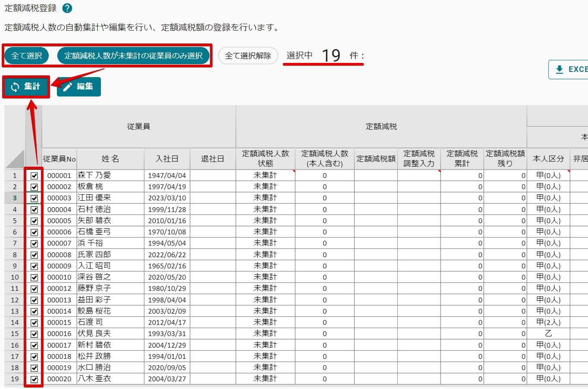Toggle the checkbox for 松井 政勝

pos(34,357)
